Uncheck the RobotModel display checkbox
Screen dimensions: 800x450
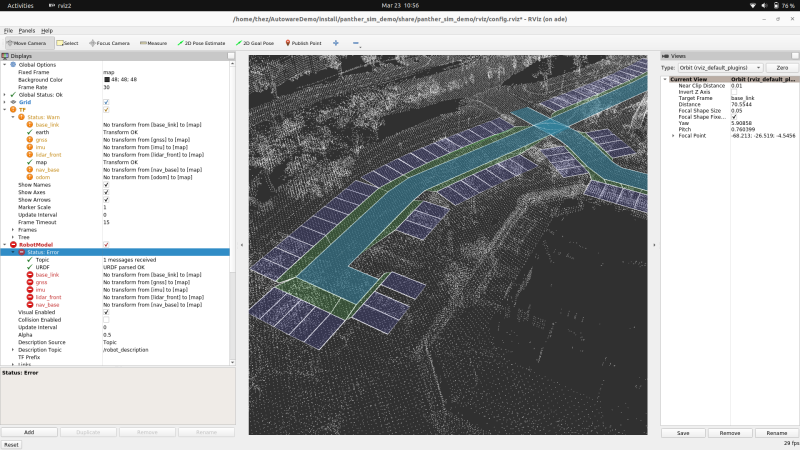106,244
